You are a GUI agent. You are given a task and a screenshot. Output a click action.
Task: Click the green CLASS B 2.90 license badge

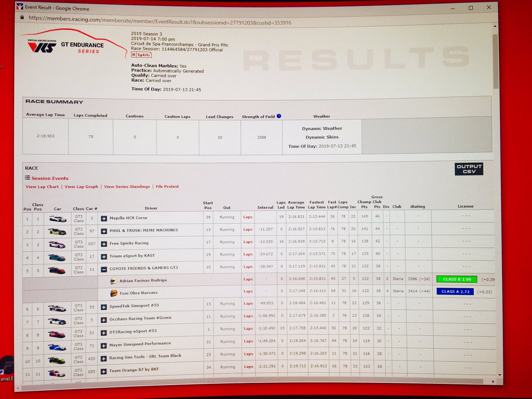457,279
